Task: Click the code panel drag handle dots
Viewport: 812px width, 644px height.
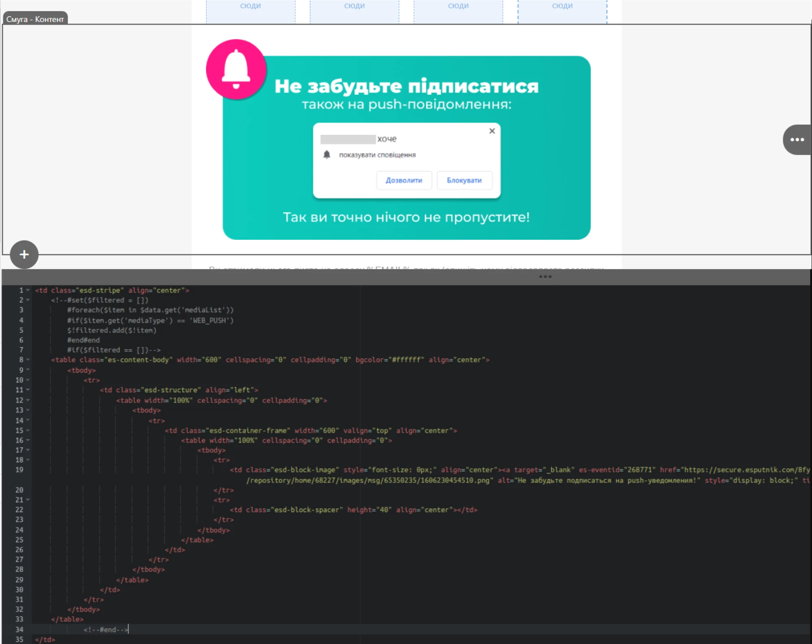Action: [x=545, y=277]
